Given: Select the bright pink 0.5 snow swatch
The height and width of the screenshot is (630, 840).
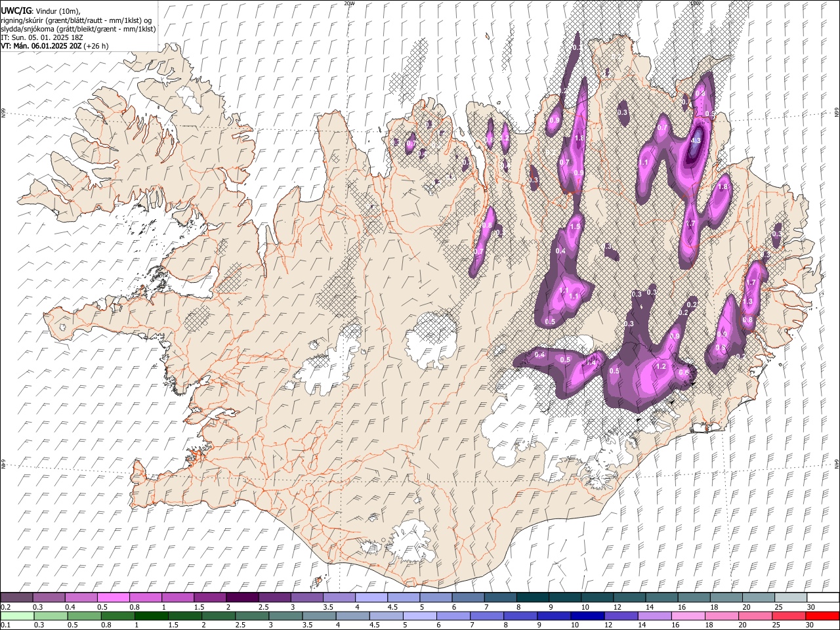Looking at the screenshot, I should [113, 598].
